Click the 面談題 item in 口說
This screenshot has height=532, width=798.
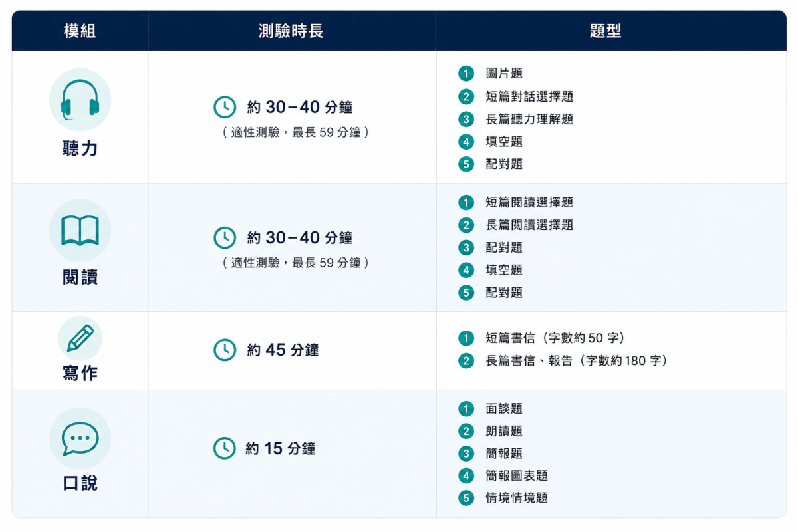pos(504,409)
